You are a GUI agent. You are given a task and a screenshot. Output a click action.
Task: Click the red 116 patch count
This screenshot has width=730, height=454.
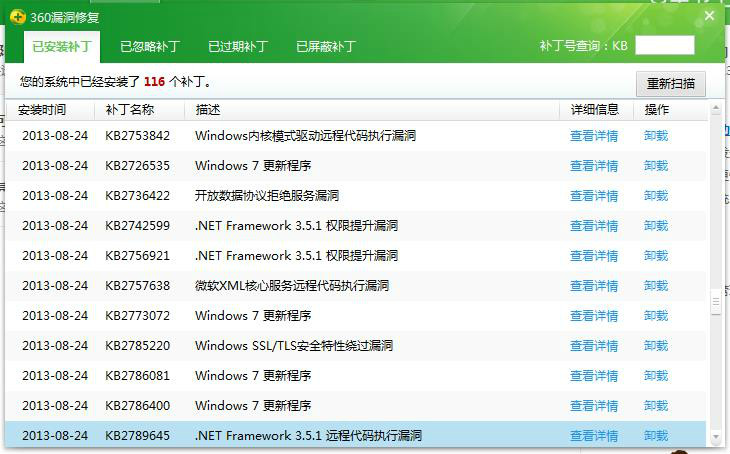point(155,82)
